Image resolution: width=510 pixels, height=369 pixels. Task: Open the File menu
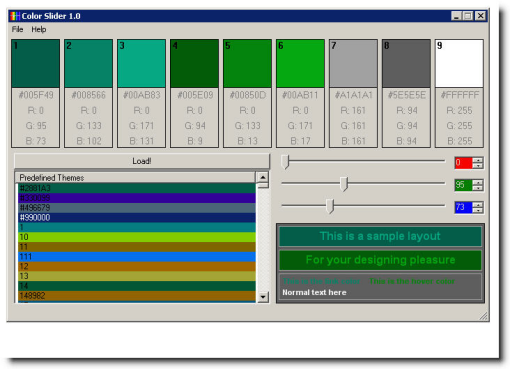click(x=17, y=29)
